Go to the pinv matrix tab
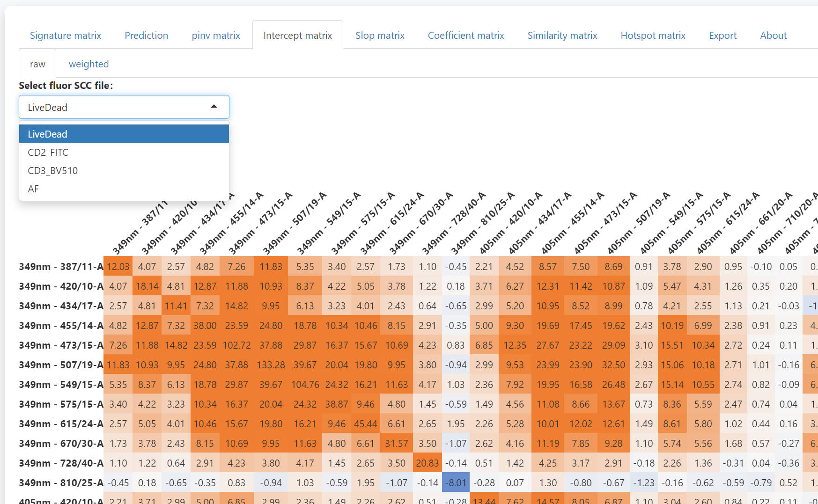The width and height of the screenshot is (818, 504). (x=215, y=36)
